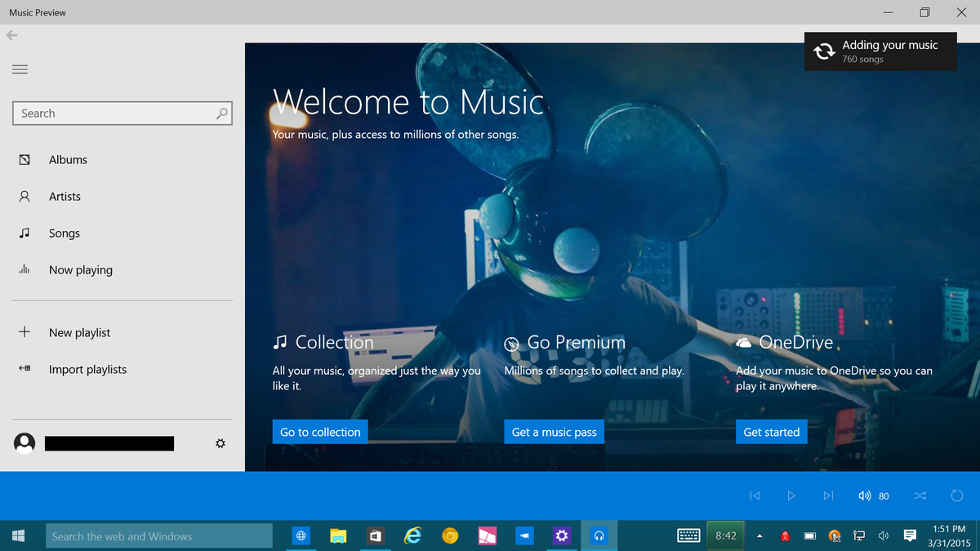
Task: Click Get a music pass
Action: click(x=554, y=431)
